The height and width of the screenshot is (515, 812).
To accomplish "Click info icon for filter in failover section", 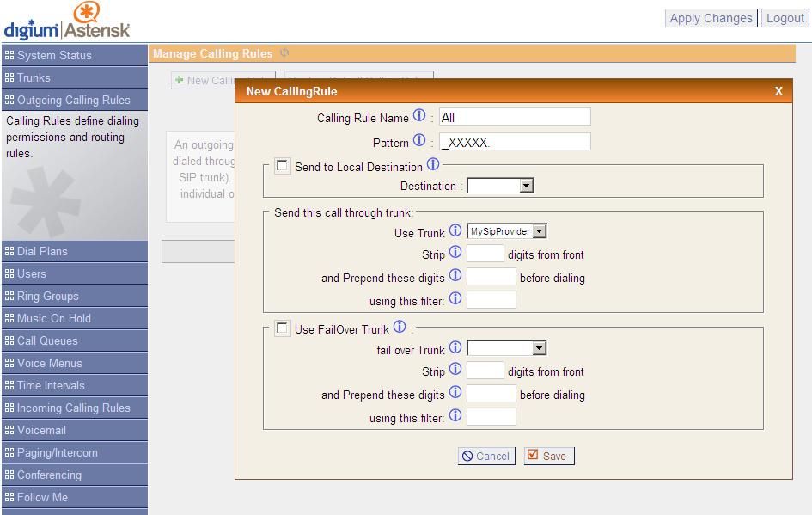I will tap(455, 415).
